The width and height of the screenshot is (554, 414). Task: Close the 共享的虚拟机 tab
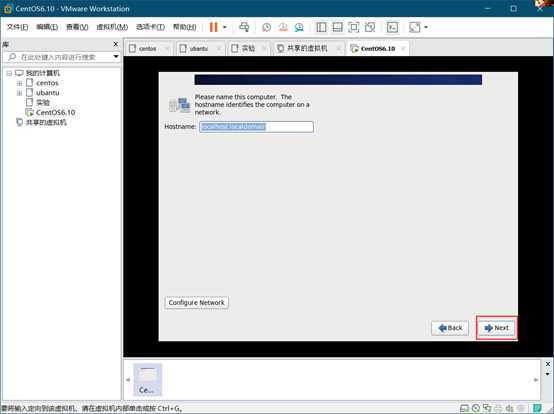[x=338, y=48]
